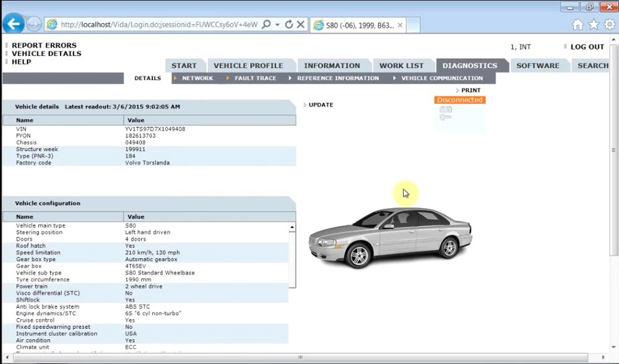This screenshot has height=364, width=619.
Task: Click the Anti lock brake system value ABS STC
Action: pos(137,307)
